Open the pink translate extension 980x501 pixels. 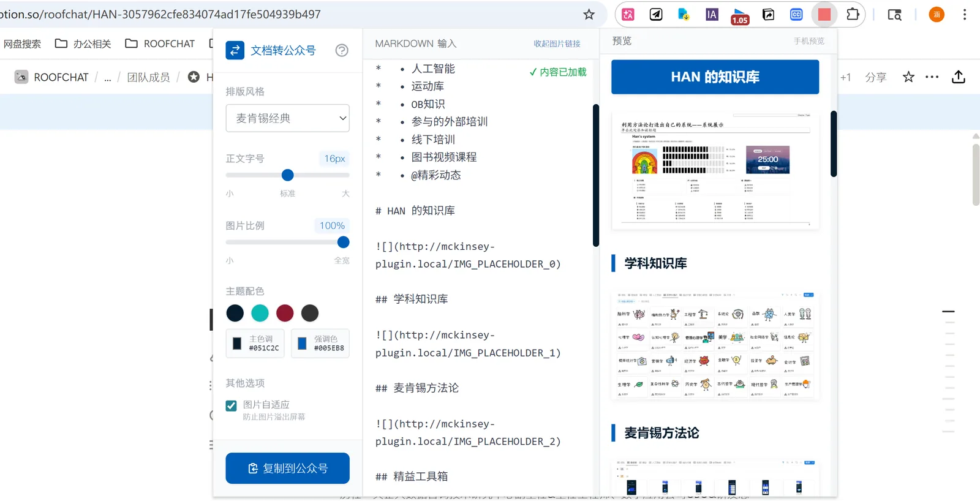click(x=628, y=14)
